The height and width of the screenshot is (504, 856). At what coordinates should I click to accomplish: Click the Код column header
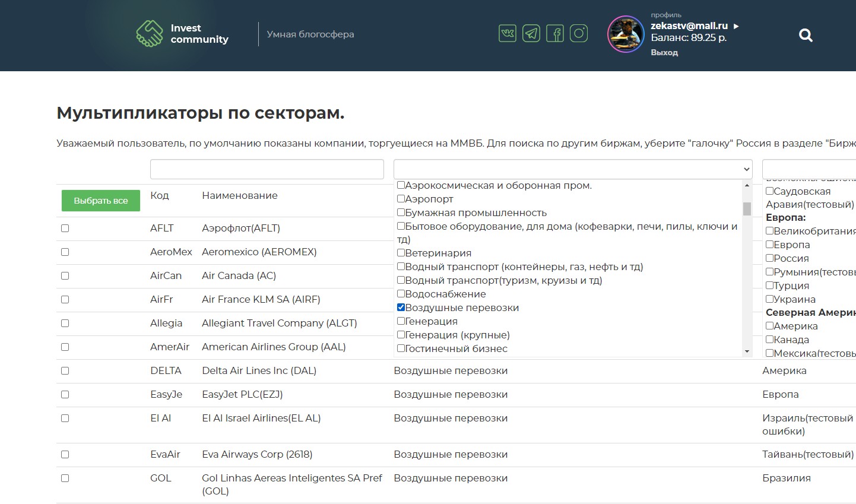coord(160,195)
